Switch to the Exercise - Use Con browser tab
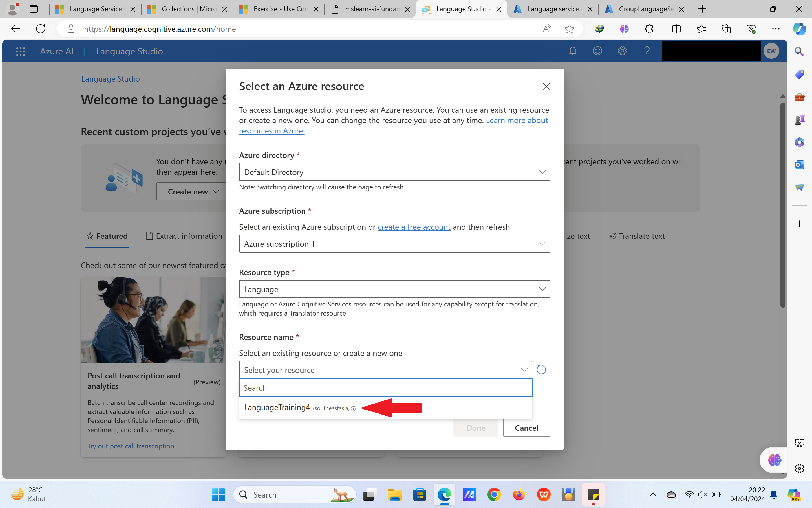The height and width of the screenshot is (508, 812). 279,9
